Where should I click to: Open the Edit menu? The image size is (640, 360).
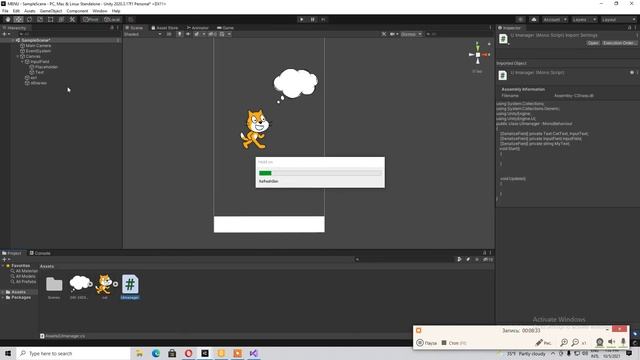(x=16, y=11)
